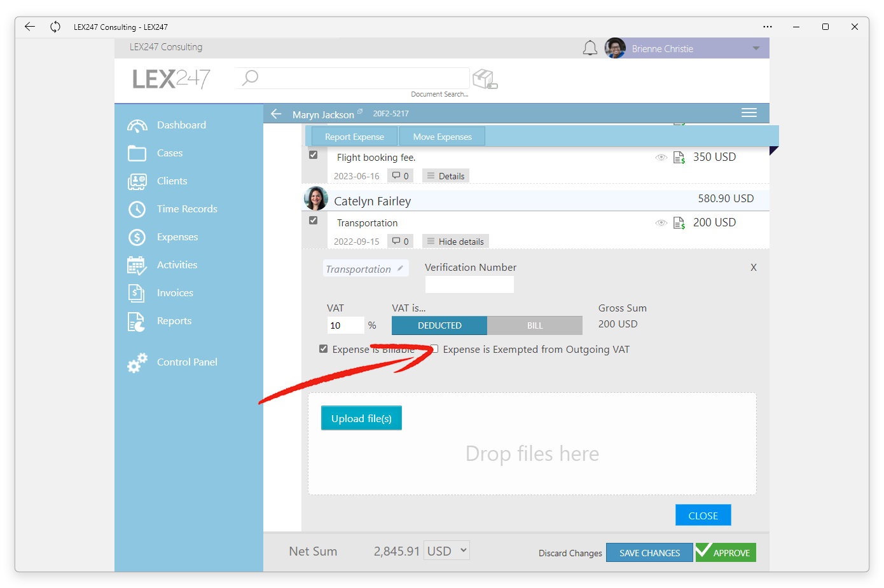The width and height of the screenshot is (884, 588).
Task: Open the notifications bell icon
Action: click(x=590, y=48)
